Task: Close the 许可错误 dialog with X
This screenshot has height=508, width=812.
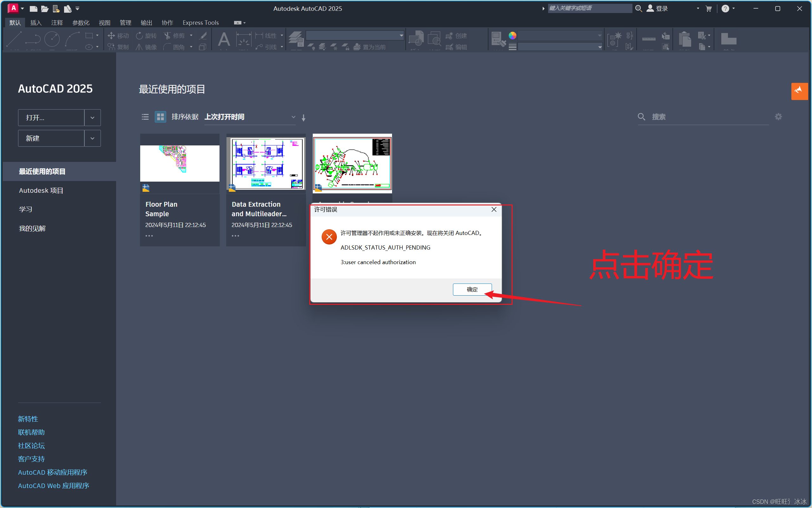Action: pyautogui.click(x=494, y=209)
